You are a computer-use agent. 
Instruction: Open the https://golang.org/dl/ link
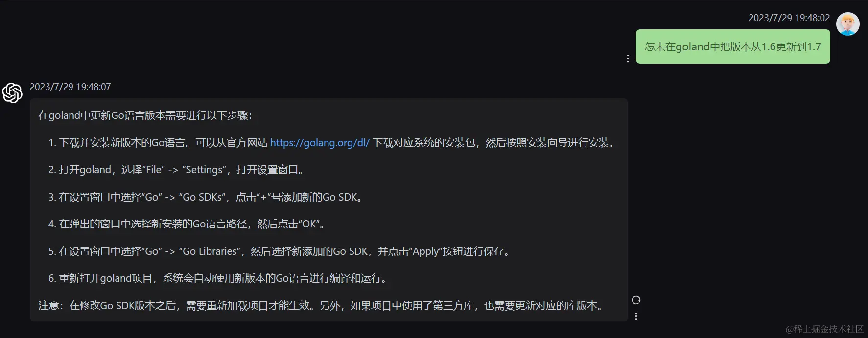[320, 143]
